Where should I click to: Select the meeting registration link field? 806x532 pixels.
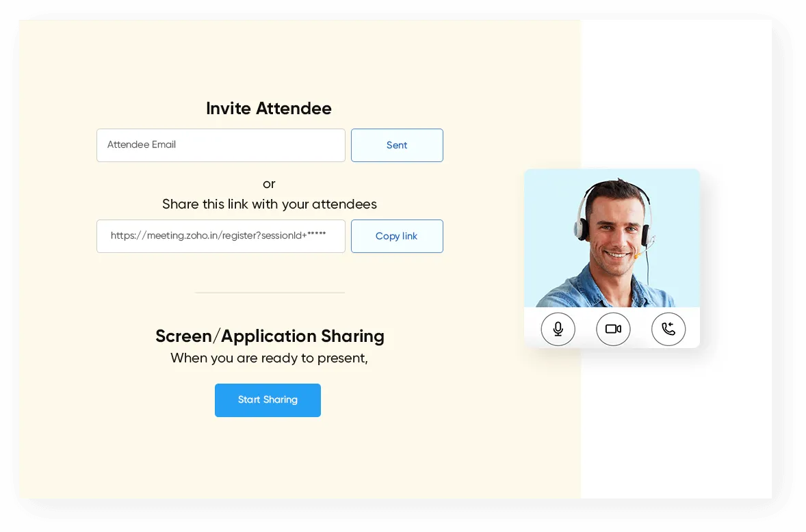pos(221,236)
